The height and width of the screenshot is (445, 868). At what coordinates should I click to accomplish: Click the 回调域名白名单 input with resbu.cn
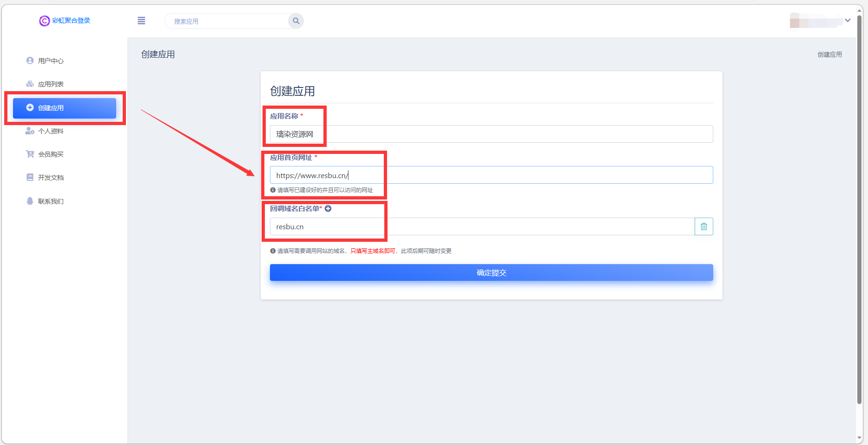click(x=482, y=226)
